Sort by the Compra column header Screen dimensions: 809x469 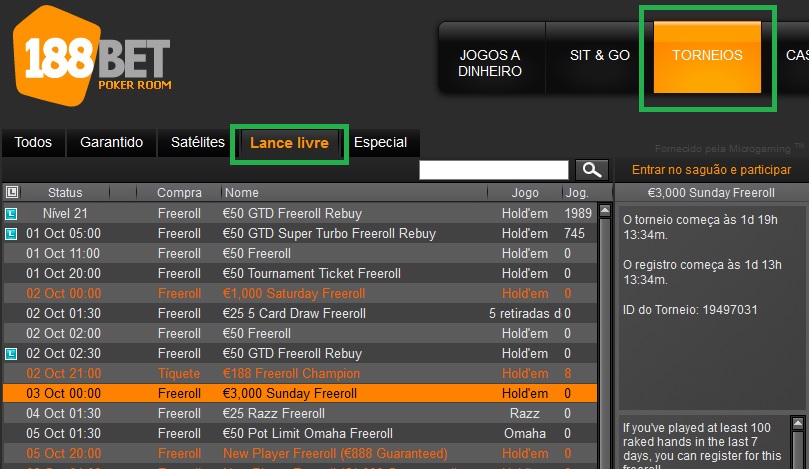point(179,192)
